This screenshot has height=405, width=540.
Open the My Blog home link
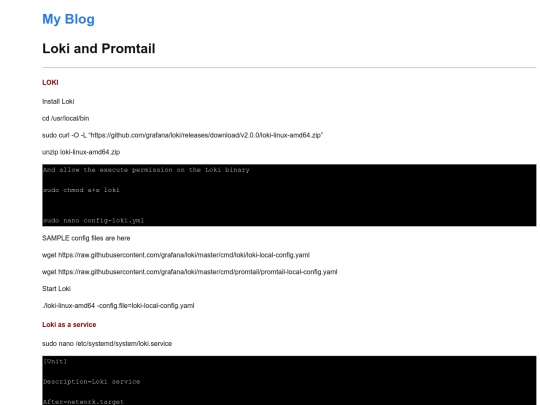pos(68,19)
